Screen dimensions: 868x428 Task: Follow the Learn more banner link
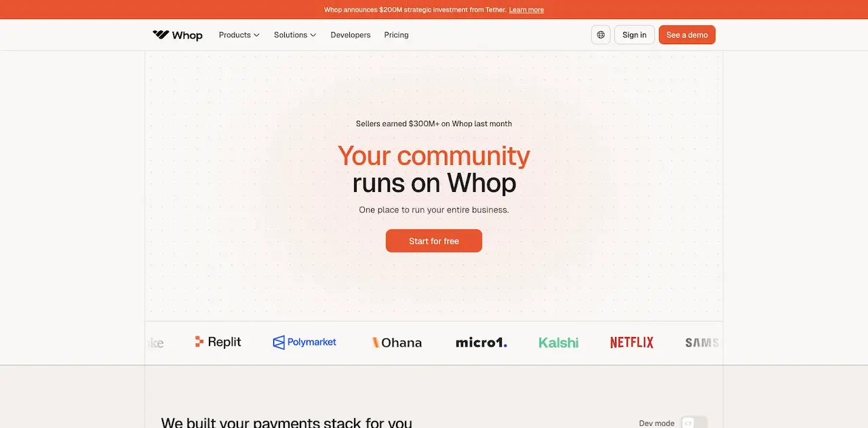coord(526,9)
